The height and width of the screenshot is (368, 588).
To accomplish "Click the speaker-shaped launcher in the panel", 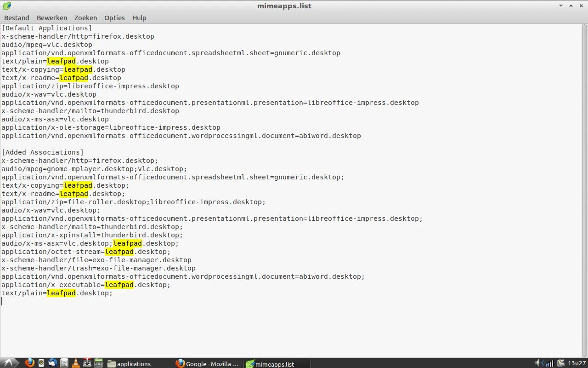I will (x=42, y=363).
